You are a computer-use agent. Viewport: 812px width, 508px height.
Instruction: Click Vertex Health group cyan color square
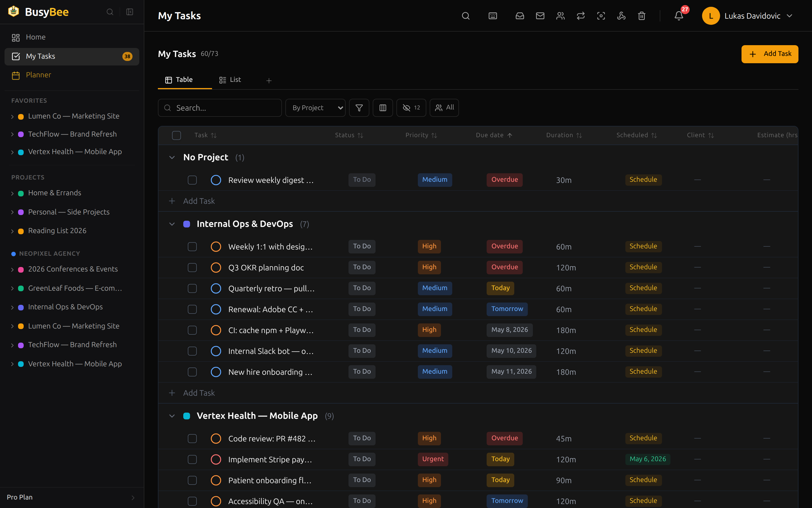187,416
